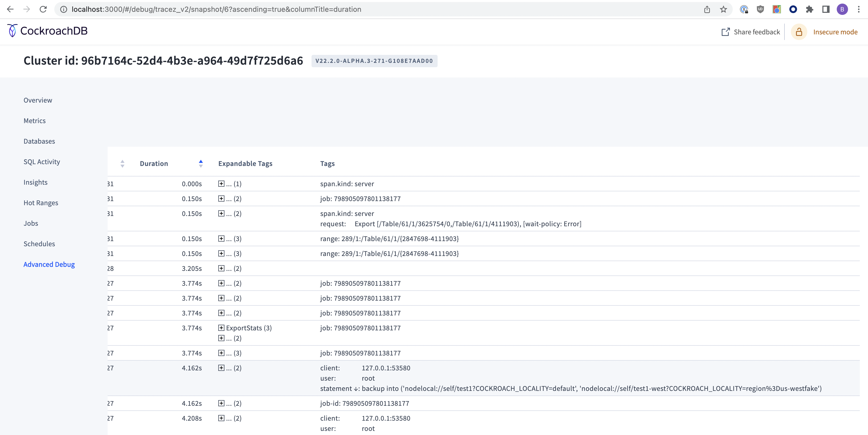Navigate to Hot Ranges page

pos(41,203)
